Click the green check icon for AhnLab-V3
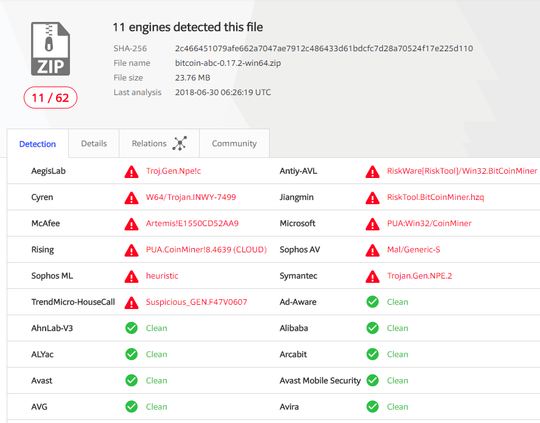 click(132, 328)
